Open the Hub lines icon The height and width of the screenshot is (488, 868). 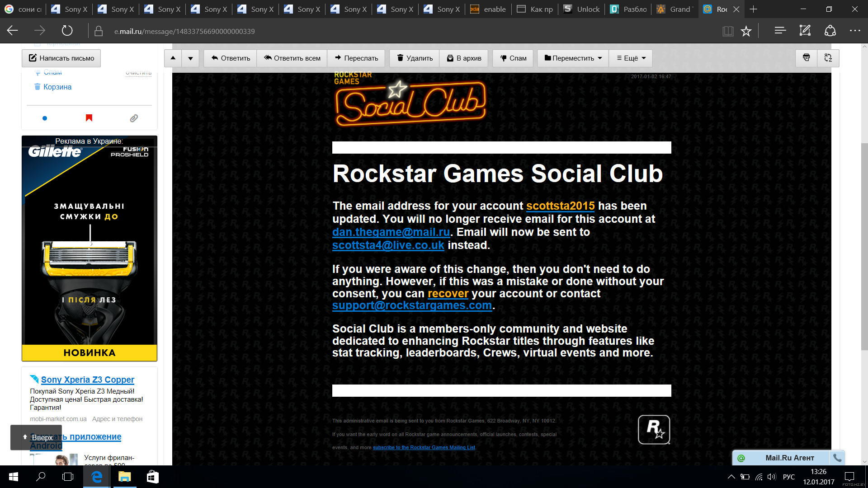780,31
